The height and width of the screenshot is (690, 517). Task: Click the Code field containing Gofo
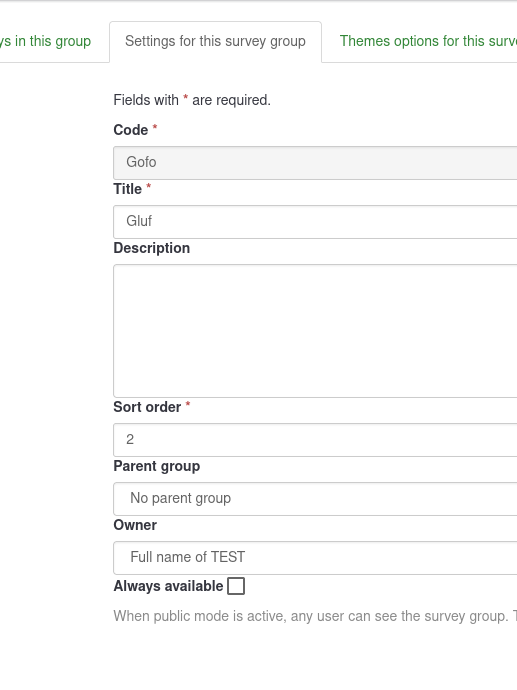pos(315,162)
